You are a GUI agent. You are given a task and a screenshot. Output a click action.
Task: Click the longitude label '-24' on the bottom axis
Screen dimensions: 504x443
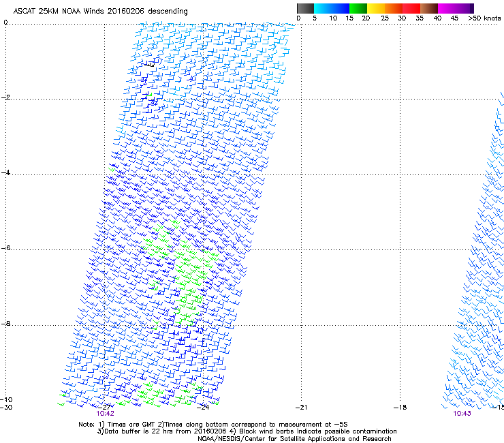click(x=203, y=408)
